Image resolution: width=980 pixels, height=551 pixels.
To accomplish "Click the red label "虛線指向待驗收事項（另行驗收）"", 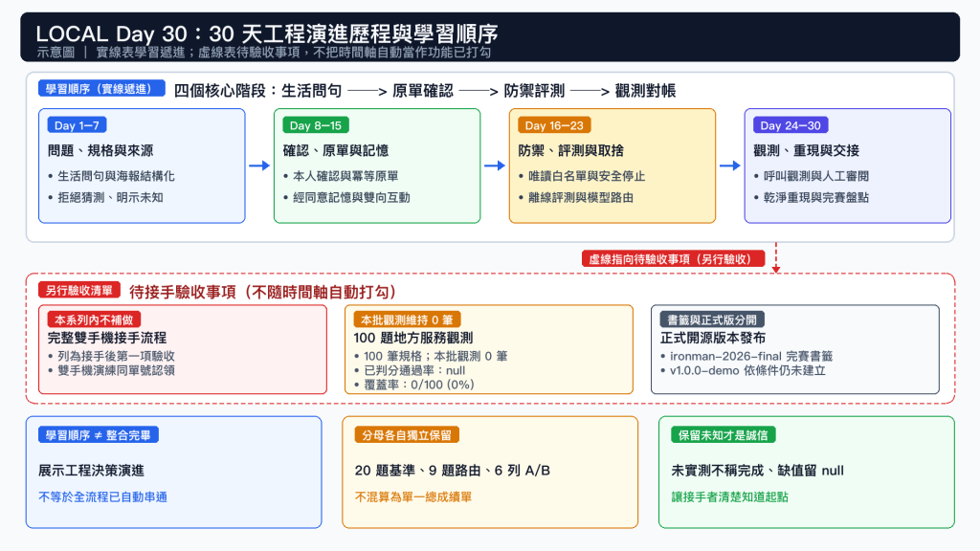I will coord(673,258).
